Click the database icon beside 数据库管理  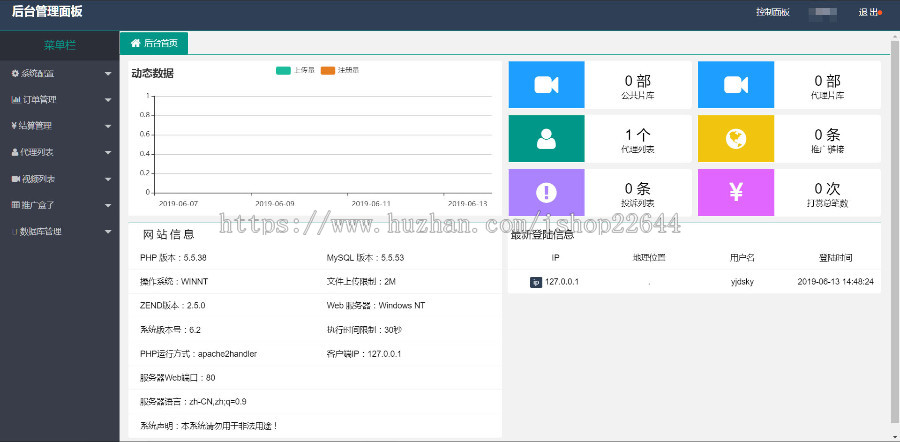pyautogui.click(x=14, y=232)
